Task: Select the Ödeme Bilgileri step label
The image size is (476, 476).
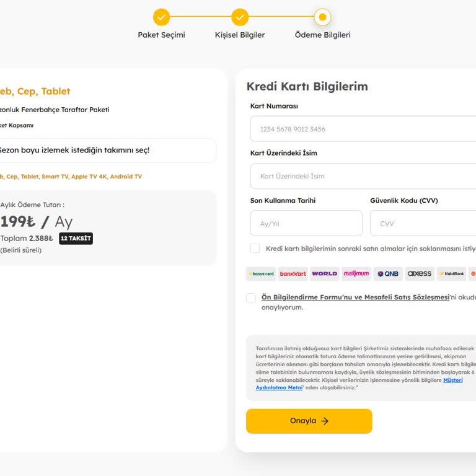Action: (322, 35)
